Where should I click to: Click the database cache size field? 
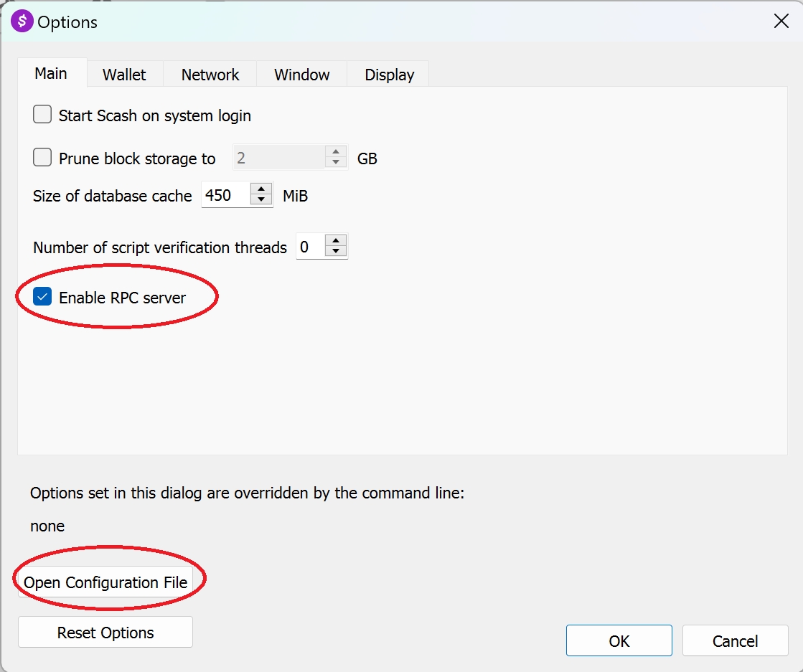226,195
